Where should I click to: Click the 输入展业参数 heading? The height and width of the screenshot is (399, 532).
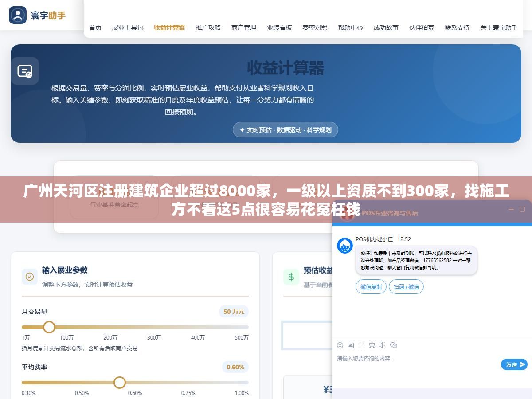[x=65, y=270]
